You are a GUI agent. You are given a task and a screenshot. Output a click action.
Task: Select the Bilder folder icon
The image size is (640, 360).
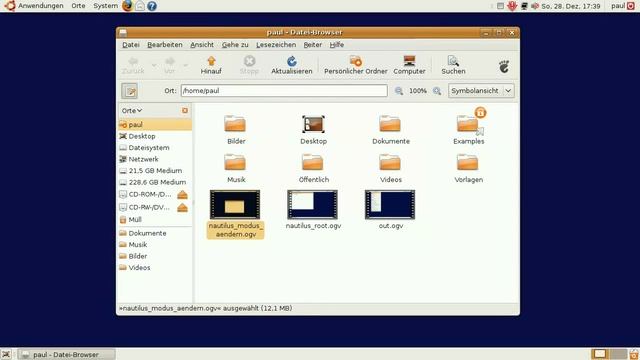(235, 124)
